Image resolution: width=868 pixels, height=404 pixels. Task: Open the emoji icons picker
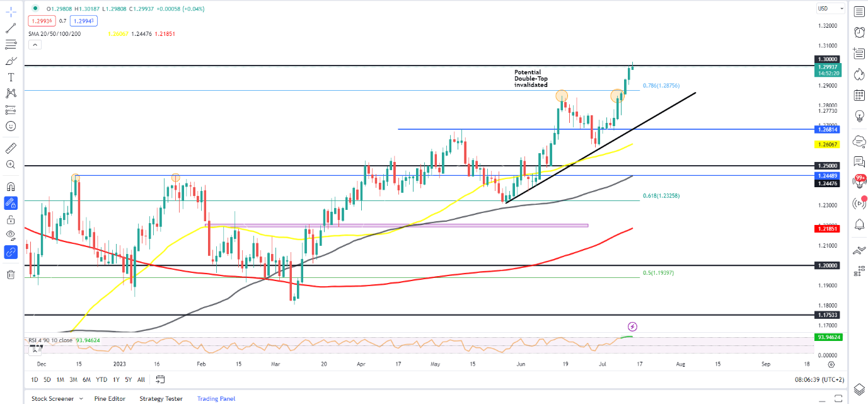point(11,126)
